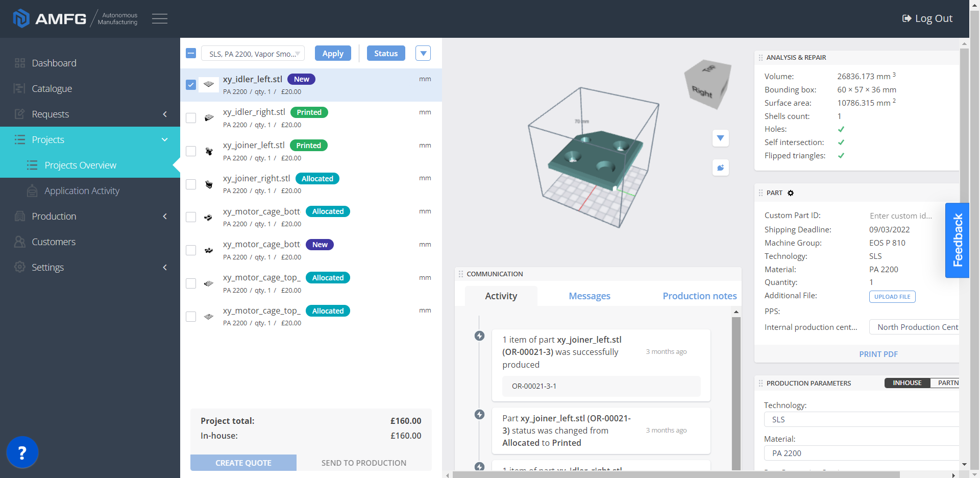This screenshot has height=478, width=980.
Task: Click the screenshot icon in 3D viewer
Action: (x=720, y=168)
